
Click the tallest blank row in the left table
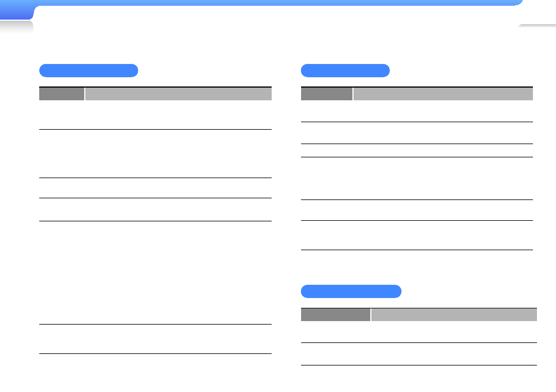point(155,273)
